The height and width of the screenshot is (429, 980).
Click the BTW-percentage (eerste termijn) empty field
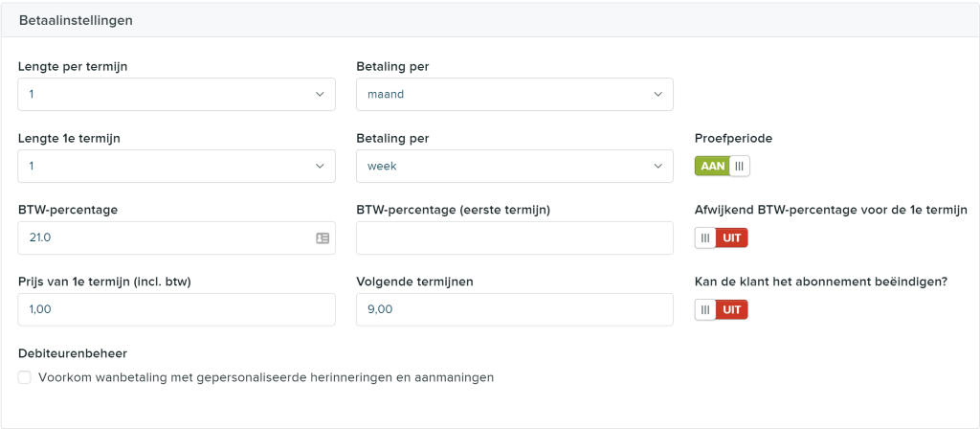coord(514,238)
